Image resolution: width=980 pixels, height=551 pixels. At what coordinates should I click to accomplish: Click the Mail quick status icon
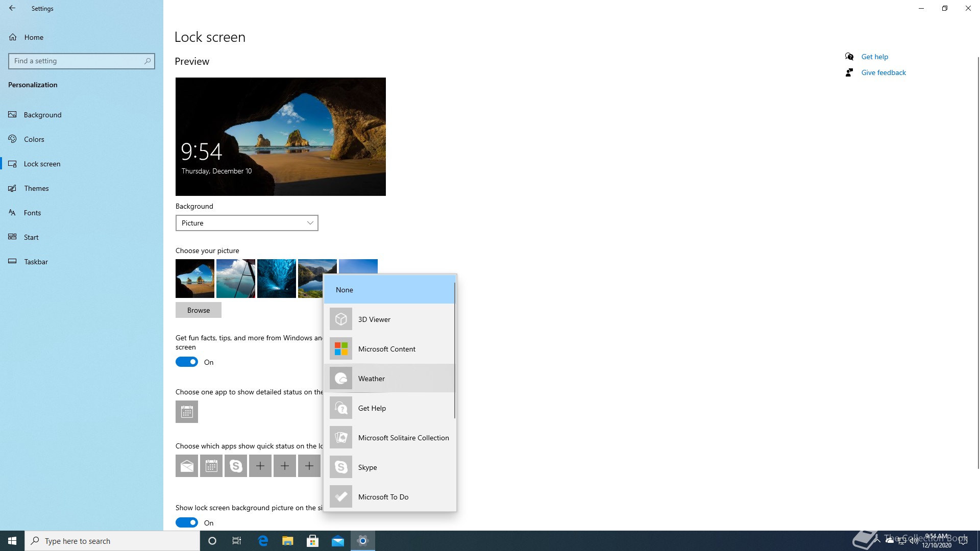click(x=187, y=466)
